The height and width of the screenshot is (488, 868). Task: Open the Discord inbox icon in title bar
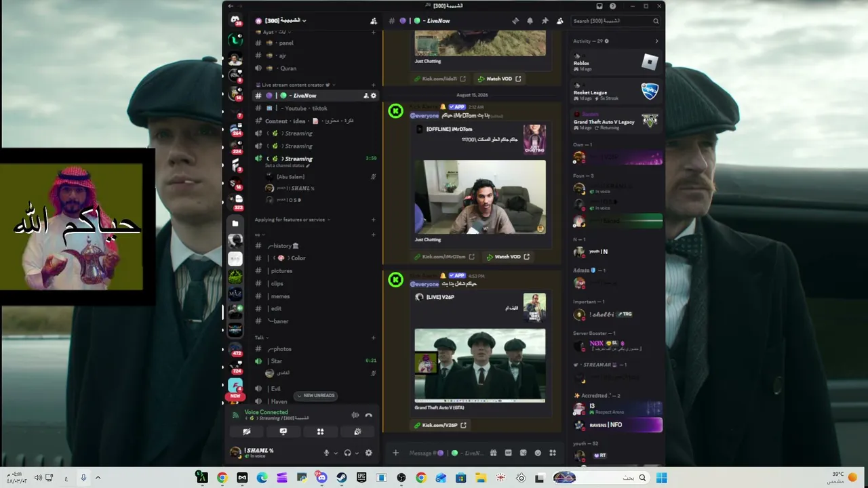point(599,6)
